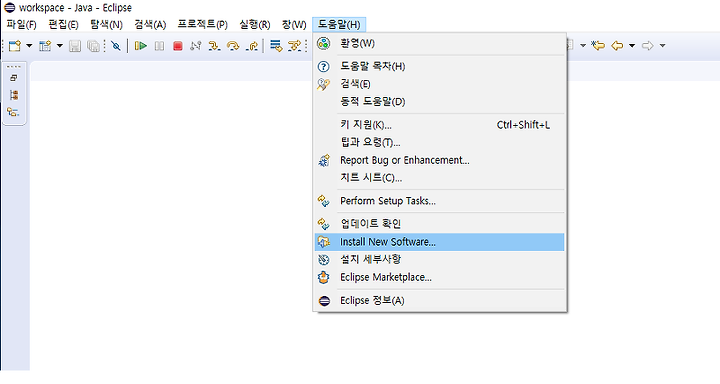Click the grey Forward navigation arrow
720x384 pixels.
coord(647,45)
